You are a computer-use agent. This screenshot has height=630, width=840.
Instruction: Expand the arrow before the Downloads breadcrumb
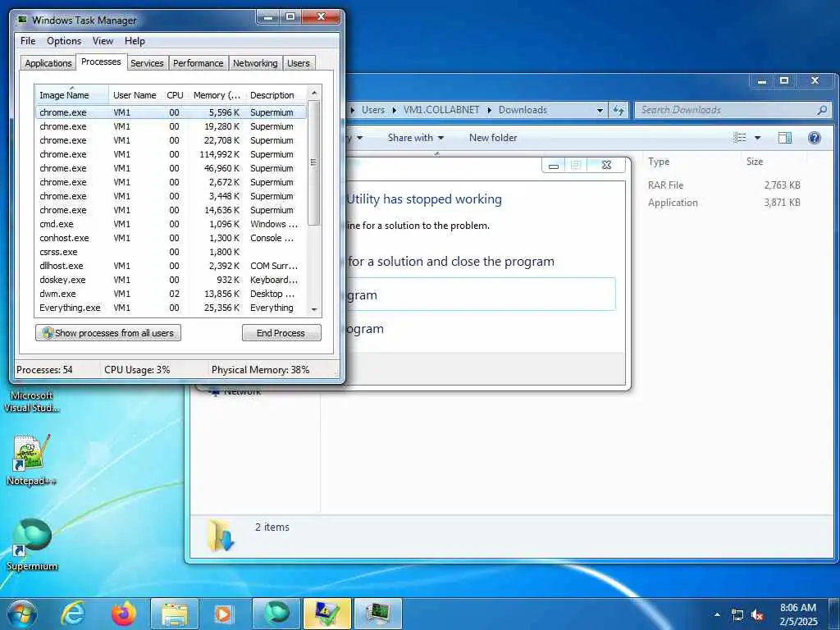pos(489,110)
